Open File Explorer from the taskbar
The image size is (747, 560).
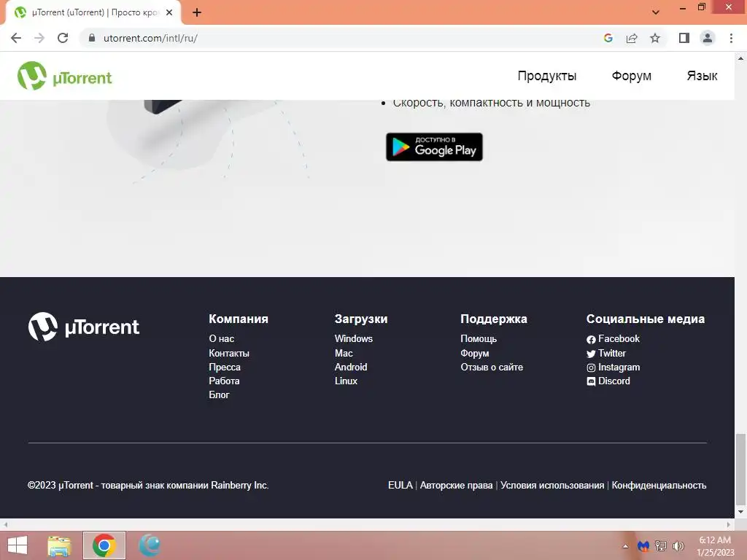pyautogui.click(x=59, y=545)
